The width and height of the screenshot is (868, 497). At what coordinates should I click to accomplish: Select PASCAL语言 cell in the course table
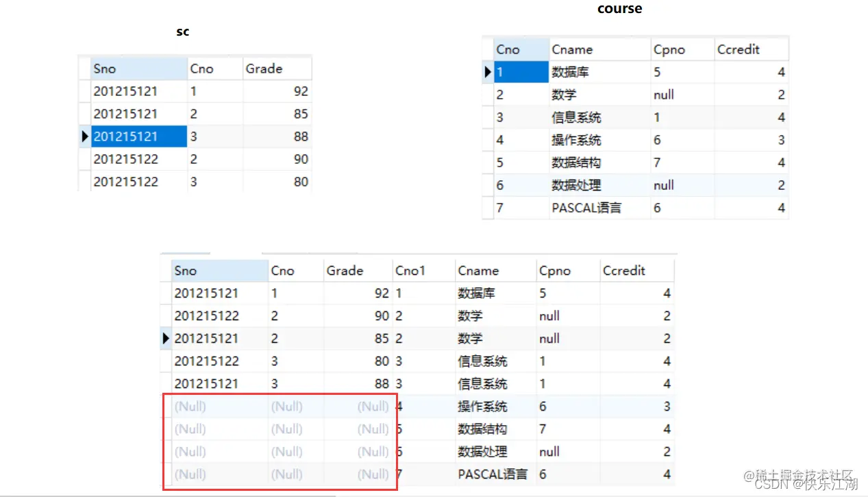(599, 208)
